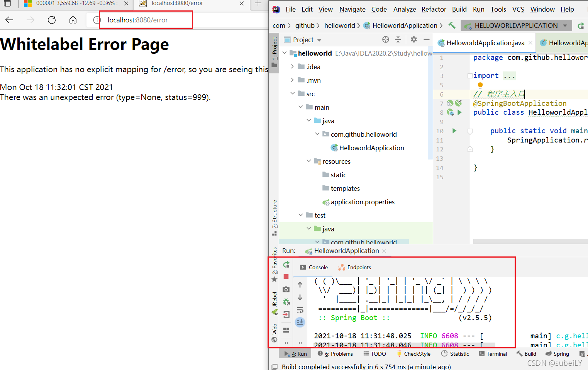Collapse the resources folder
The width and height of the screenshot is (588, 370).
coord(309,161)
